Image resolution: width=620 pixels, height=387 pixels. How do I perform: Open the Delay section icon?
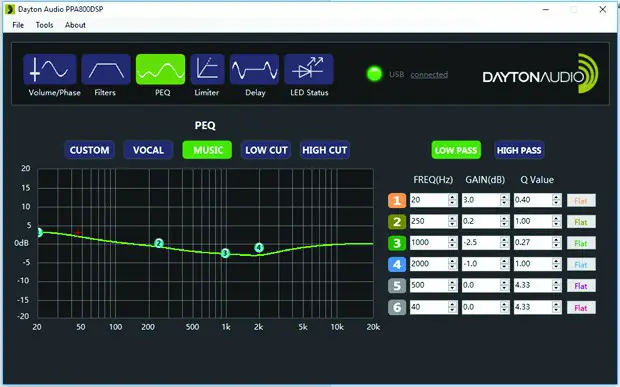(254, 70)
